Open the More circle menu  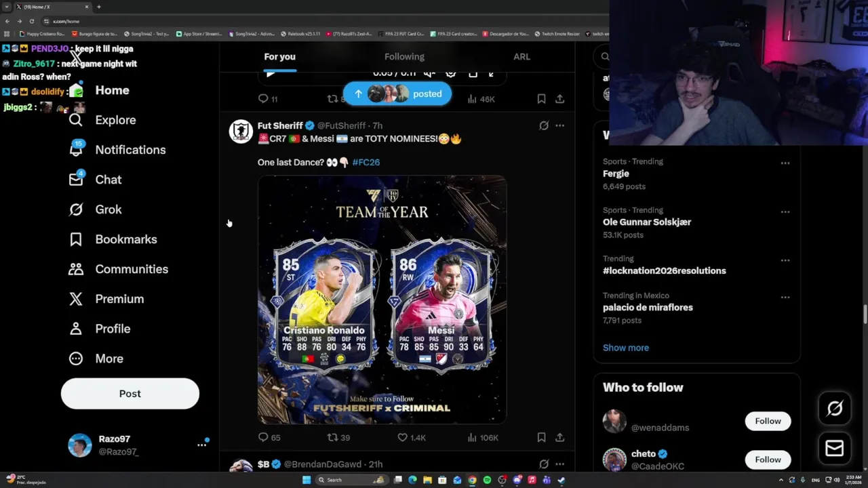tap(96, 359)
